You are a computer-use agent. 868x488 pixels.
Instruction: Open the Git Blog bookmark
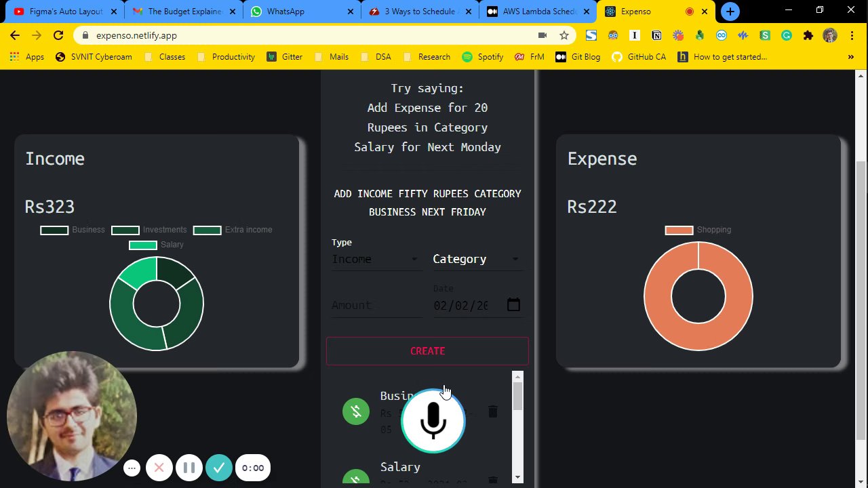coord(578,57)
